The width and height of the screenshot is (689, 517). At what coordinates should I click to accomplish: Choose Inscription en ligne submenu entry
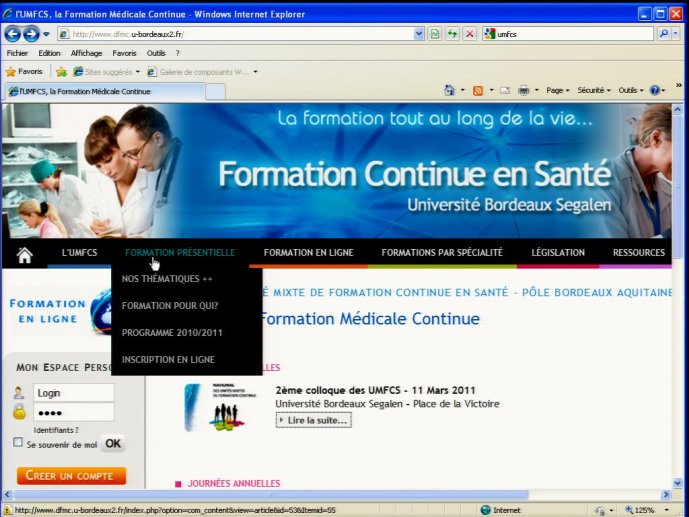coord(168,360)
